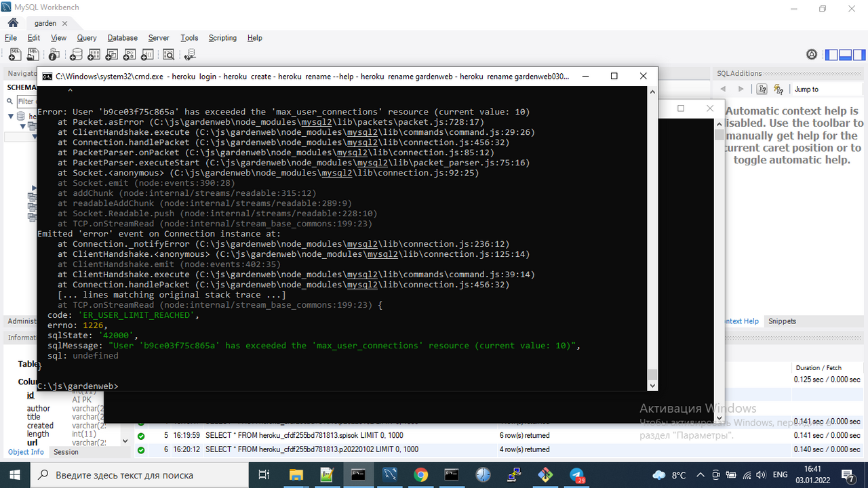
Task: Go forward in SQL Additions help
Action: coord(741,89)
